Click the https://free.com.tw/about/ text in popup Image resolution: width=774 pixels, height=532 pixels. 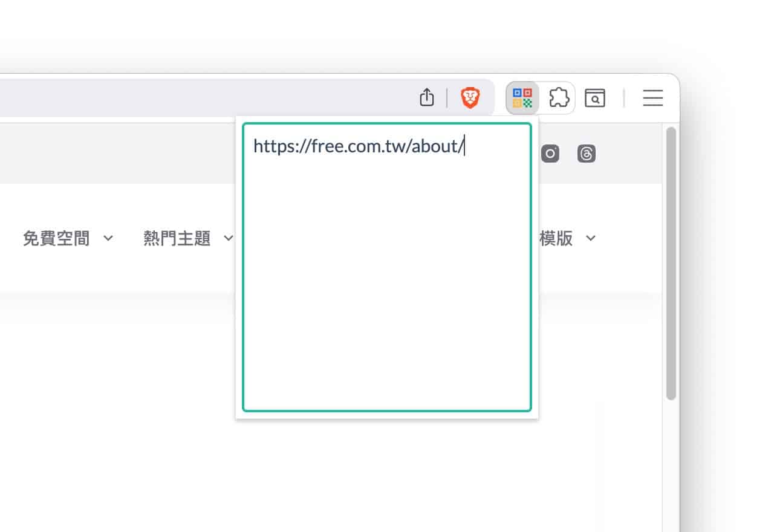pos(358,146)
